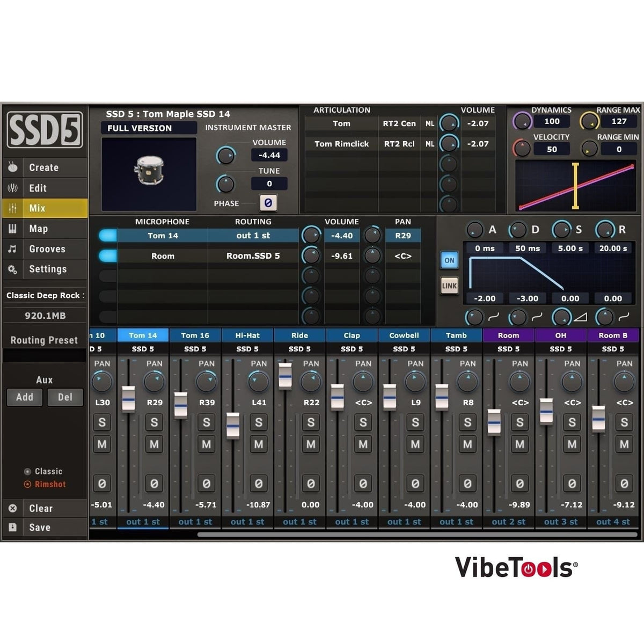Click the Grooves music note icon
The width and height of the screenshot is (644, 644).
13,249
